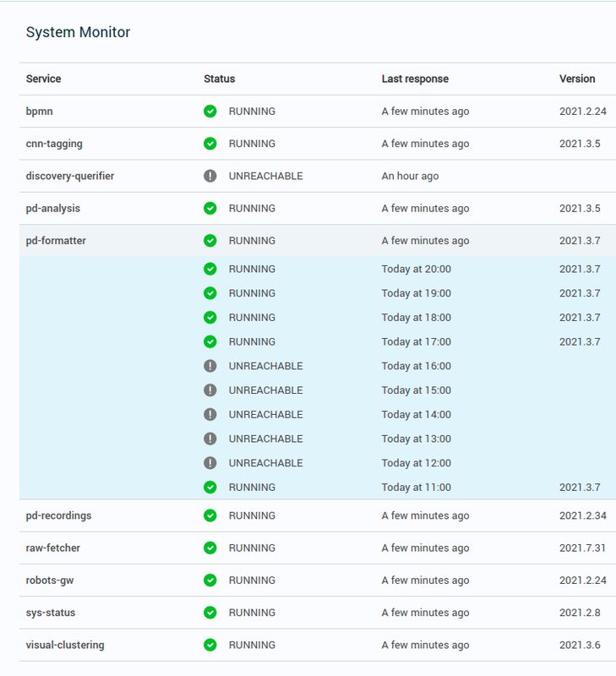Click the Last response column header

(415, 79)
